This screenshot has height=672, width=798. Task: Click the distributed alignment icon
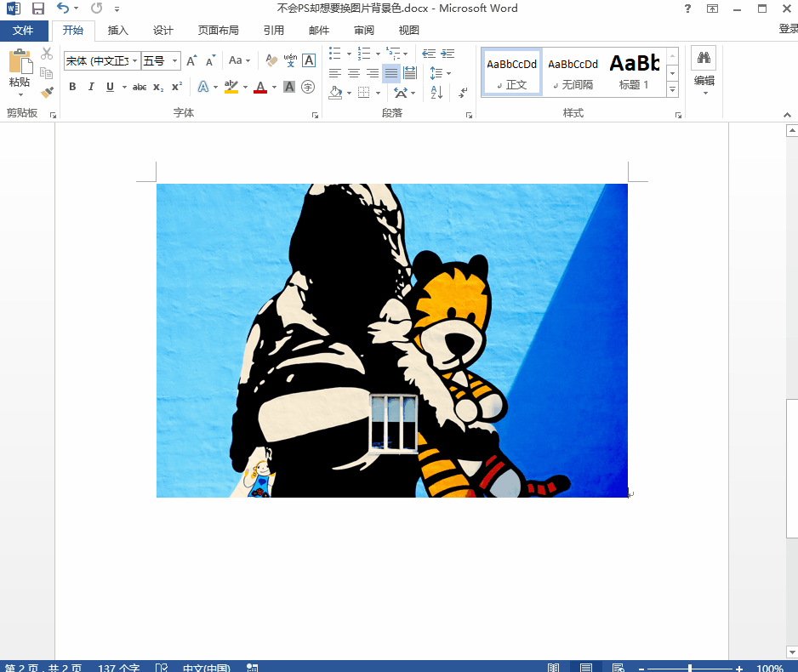click(410, 73)
